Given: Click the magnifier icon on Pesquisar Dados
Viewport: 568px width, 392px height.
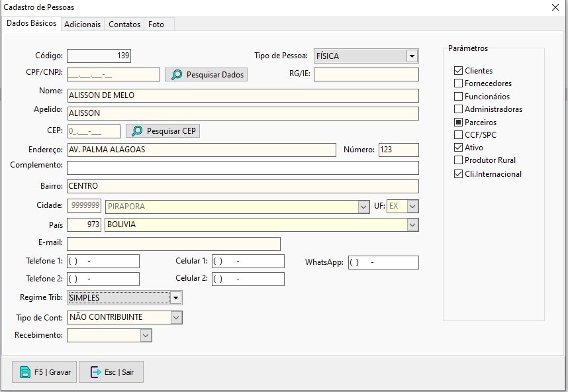Looking at the screenshot, I should click(x=177, y=75).
